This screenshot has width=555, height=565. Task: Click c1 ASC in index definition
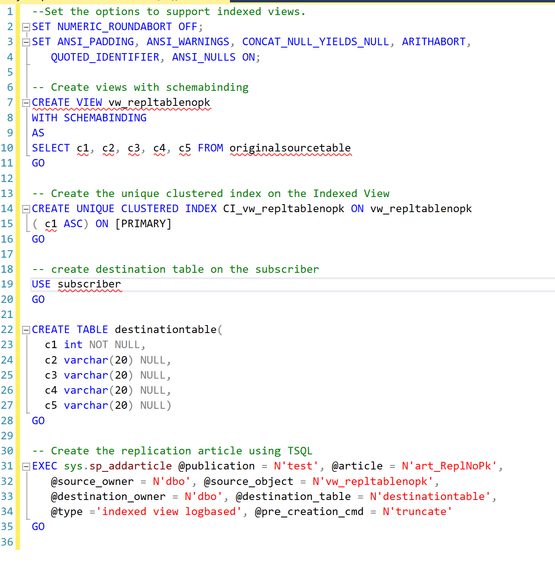[63, 224]
